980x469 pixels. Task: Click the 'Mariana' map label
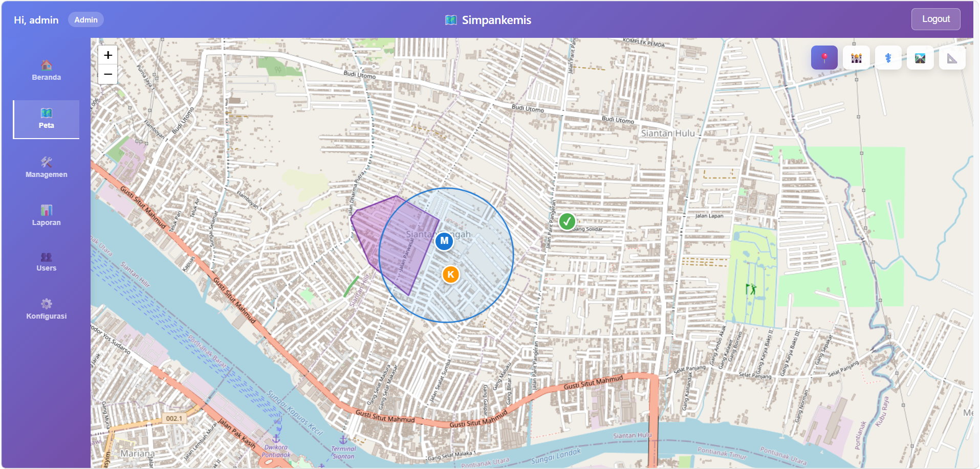tap(137, 454)
